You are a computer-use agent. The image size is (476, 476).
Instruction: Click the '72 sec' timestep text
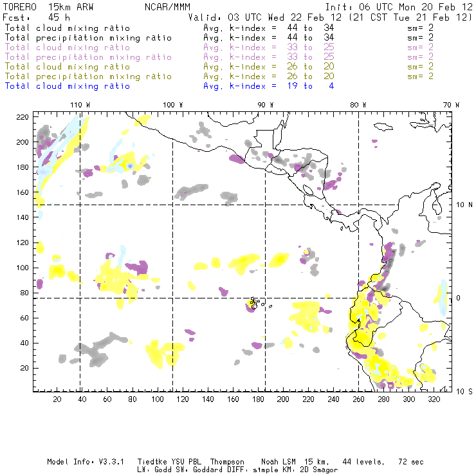pyautogui.click(x=411, y=462)
